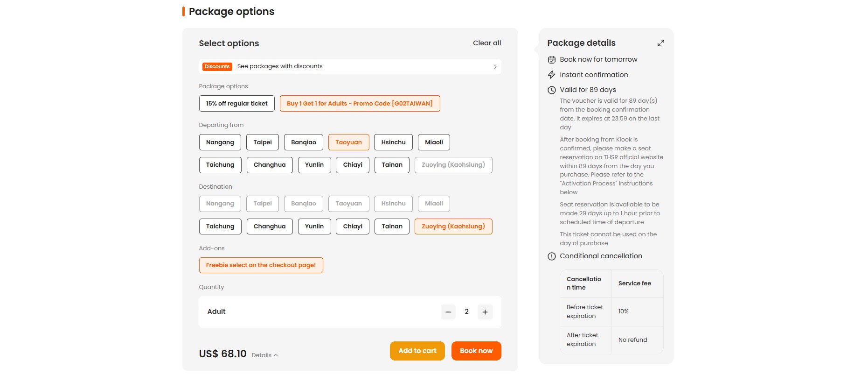Click the orange Discounts badge
The width and height of the screenshot is (868, 375).
217,67
